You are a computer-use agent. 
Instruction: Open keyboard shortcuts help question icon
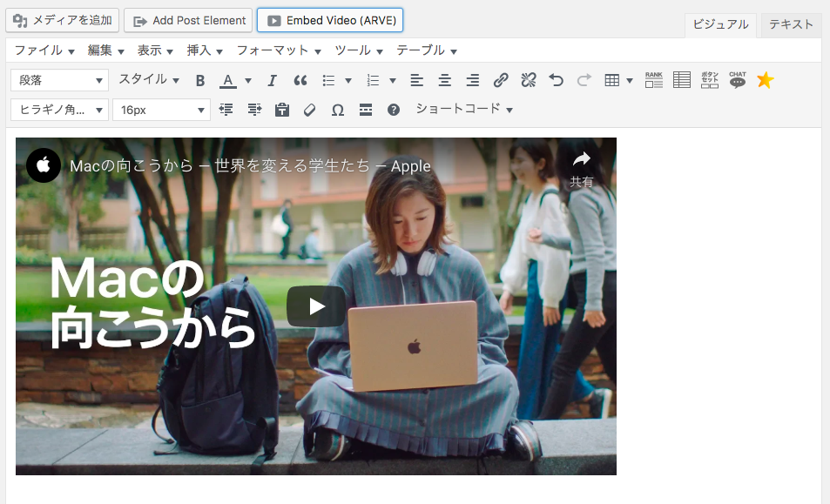pyautogui.click(x=394, y=110)
